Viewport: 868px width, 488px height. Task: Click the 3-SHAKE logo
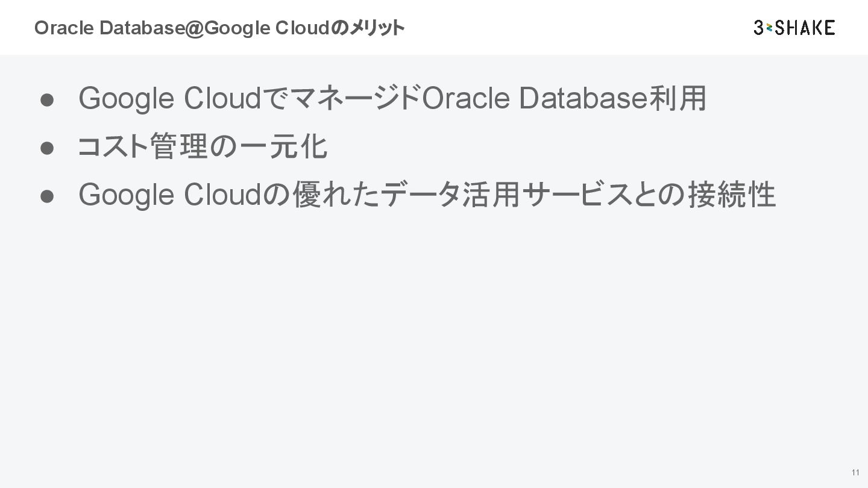pos(794,28)
